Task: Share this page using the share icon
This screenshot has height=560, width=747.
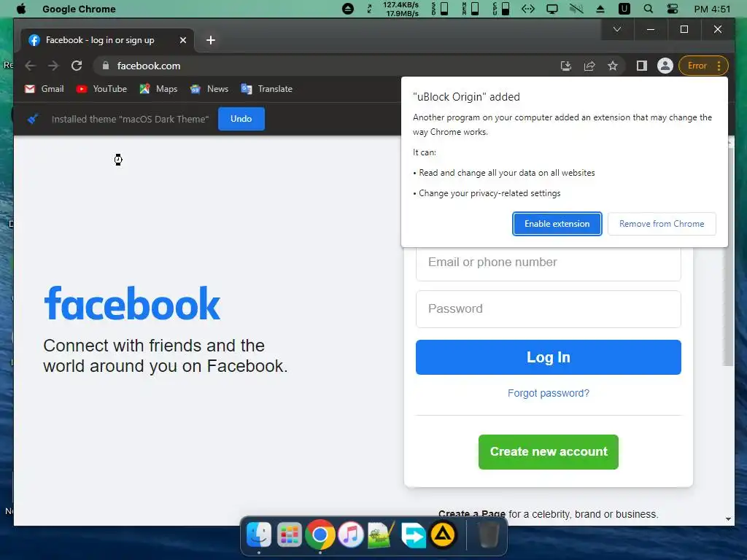Action: [x=589, y=66]
